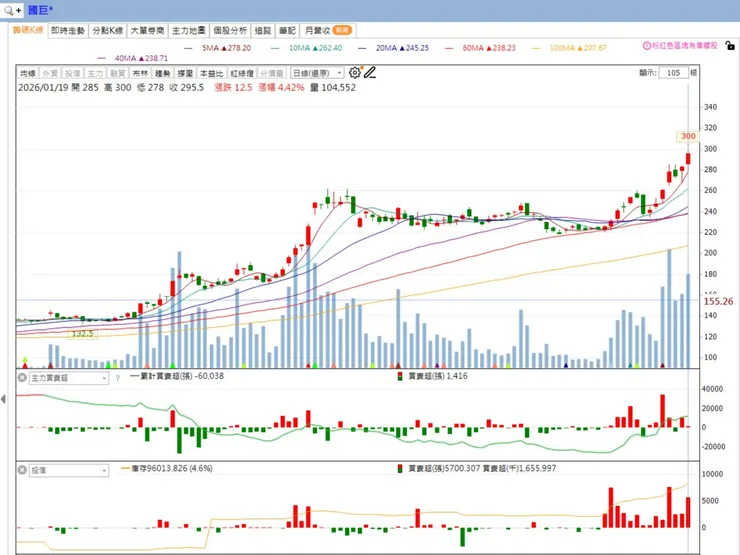
Task: Toggle the 外資 overlay button
Action: coord(50,73)
